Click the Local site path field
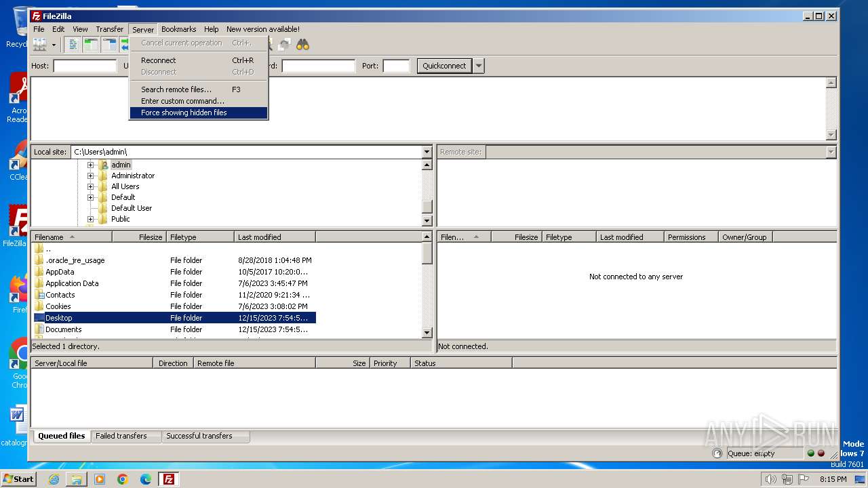 click(246, 152)
